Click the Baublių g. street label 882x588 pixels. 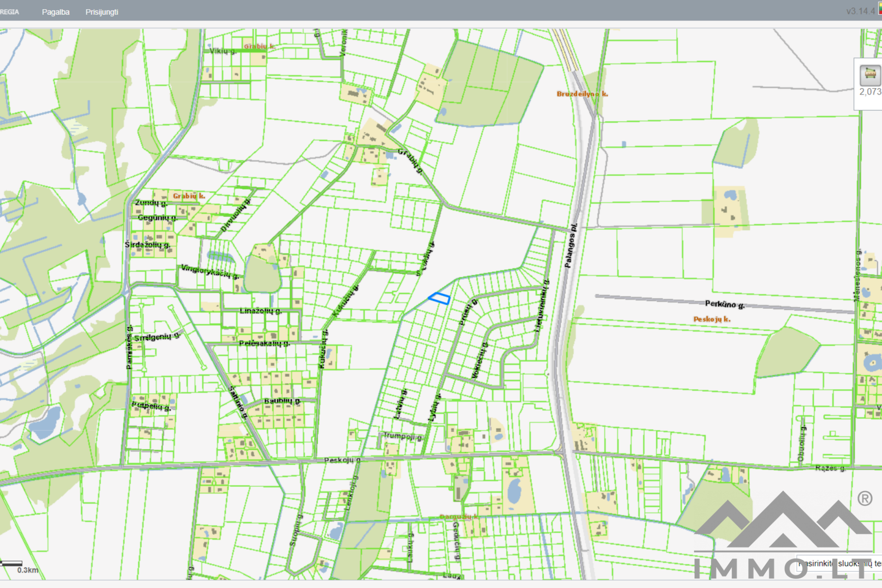(x=282, y=401)
